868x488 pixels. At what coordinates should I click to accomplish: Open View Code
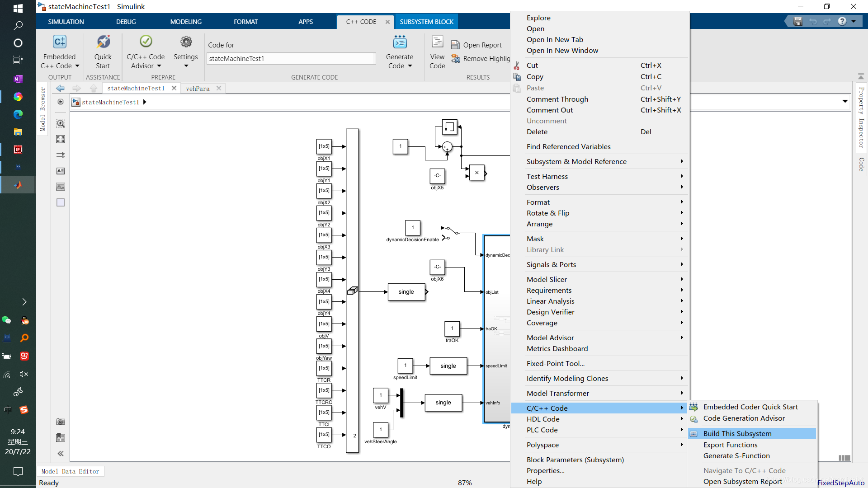tap(437, 52)
